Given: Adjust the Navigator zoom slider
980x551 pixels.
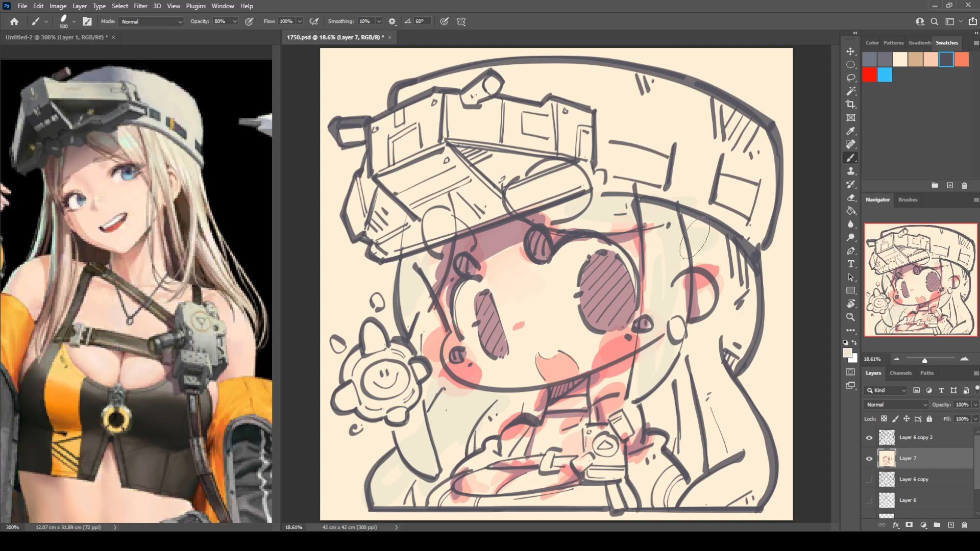Looking at the screenshot, I should tap(924, 360).
